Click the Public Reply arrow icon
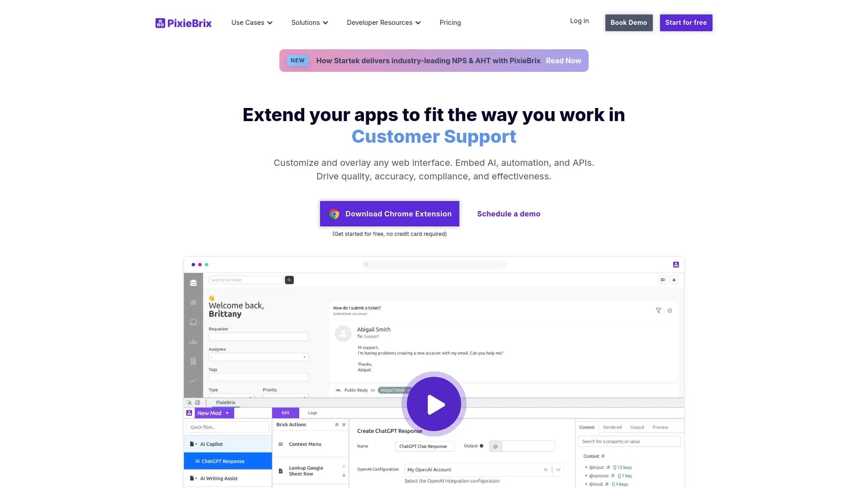 338,390
